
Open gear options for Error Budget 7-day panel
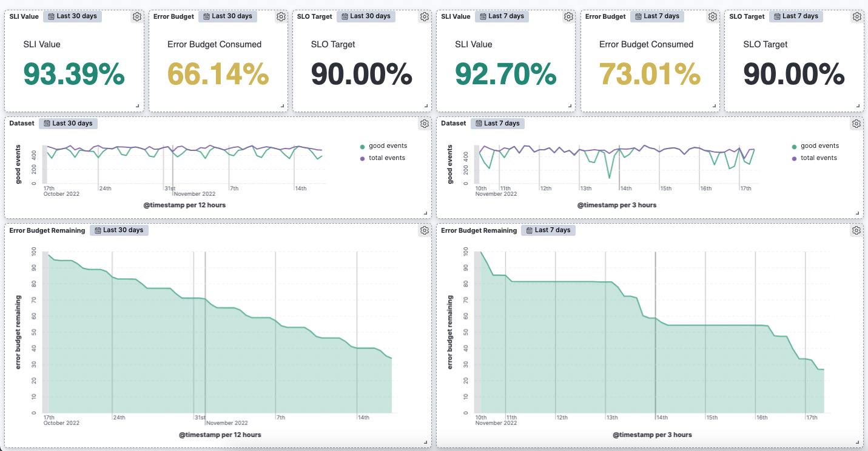713,17
